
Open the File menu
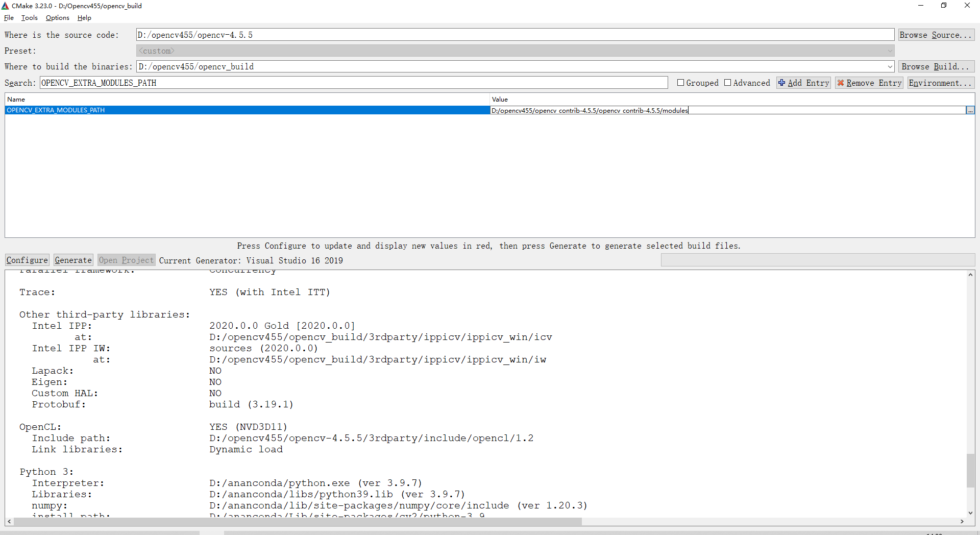pyautogui.click(x=9, y=18)
